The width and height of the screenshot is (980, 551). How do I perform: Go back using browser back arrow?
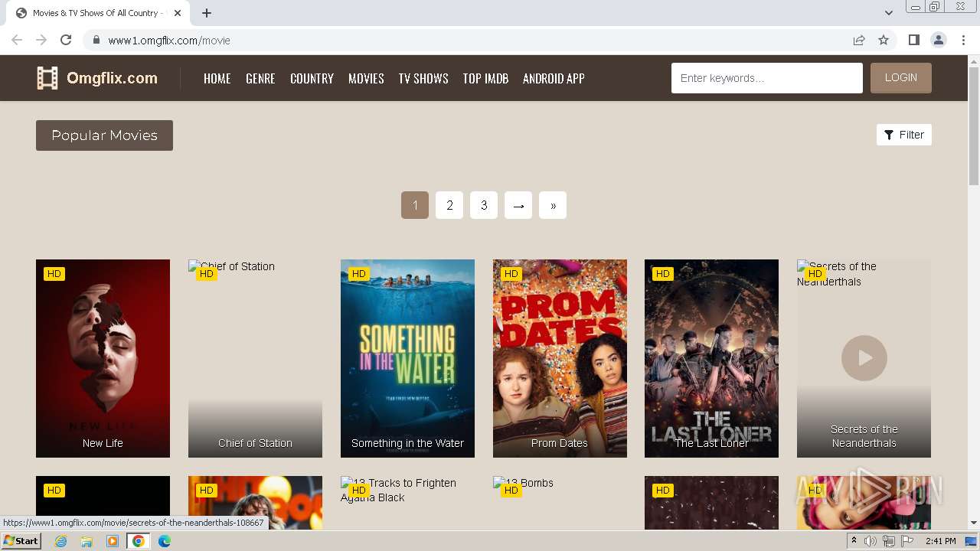(17, 40)
